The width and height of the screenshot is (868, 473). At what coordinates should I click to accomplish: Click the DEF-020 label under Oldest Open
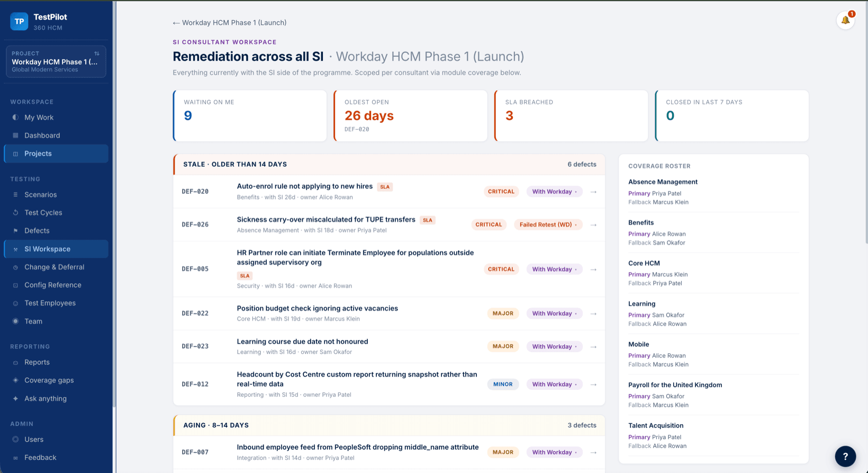(357, 129)
